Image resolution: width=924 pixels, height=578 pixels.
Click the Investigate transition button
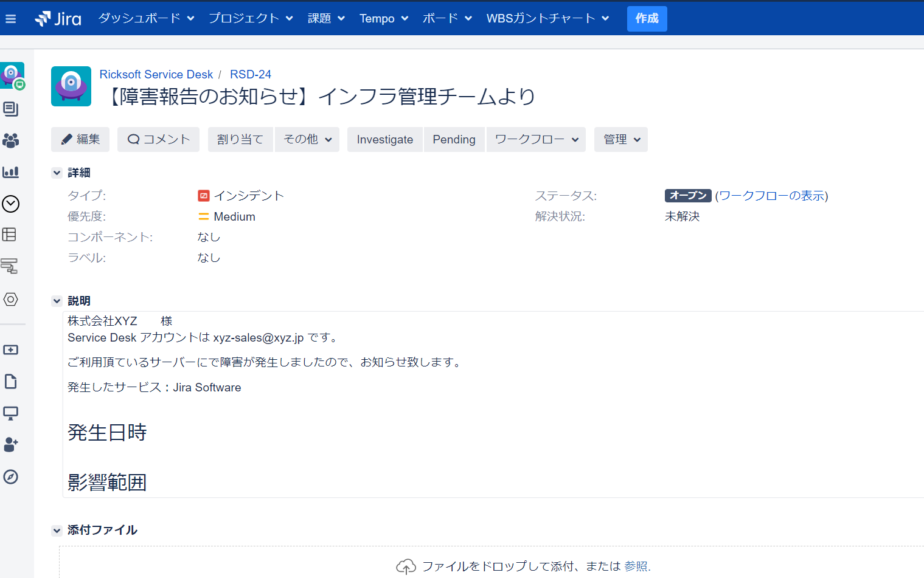point(385,139)
